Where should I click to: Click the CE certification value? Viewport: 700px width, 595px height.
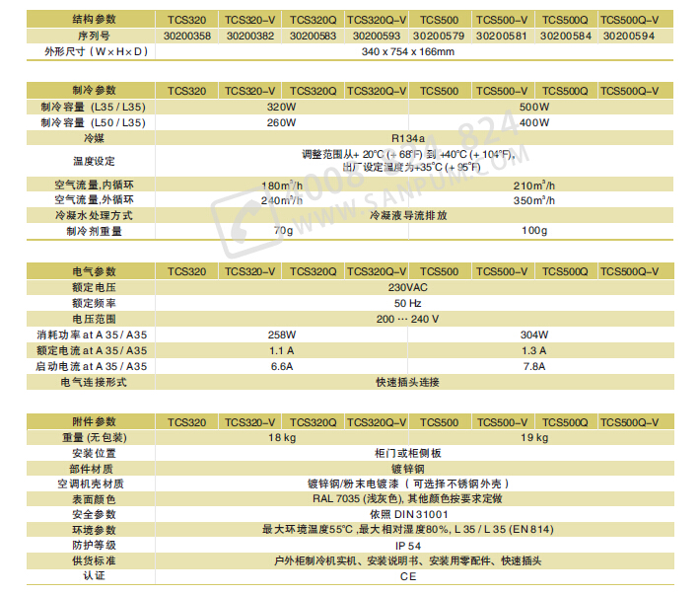coord(408,577)
